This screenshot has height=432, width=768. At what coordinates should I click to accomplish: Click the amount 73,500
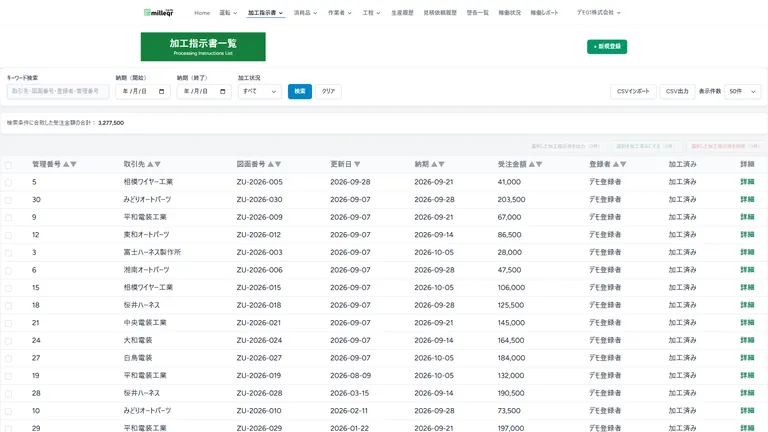(509, 411)
